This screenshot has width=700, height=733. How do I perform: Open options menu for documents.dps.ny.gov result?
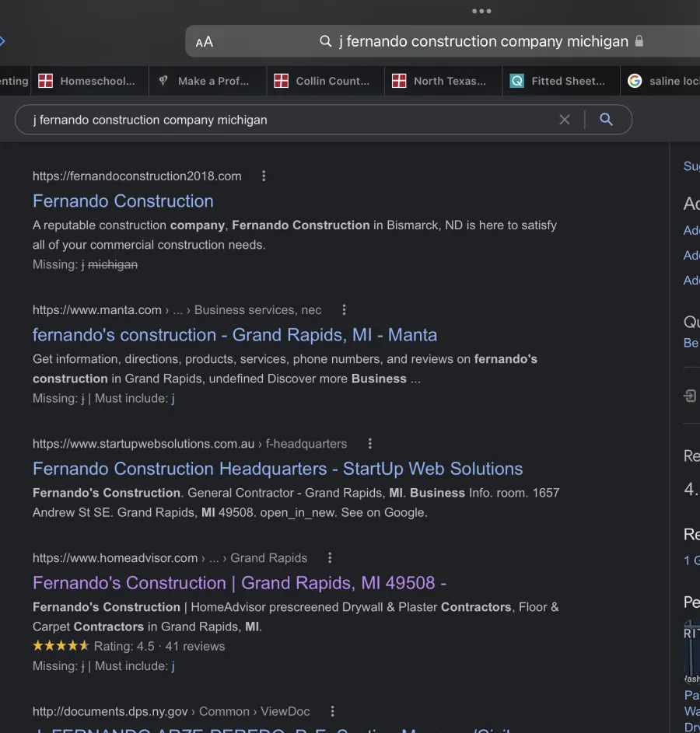click(x=332, y=711)
